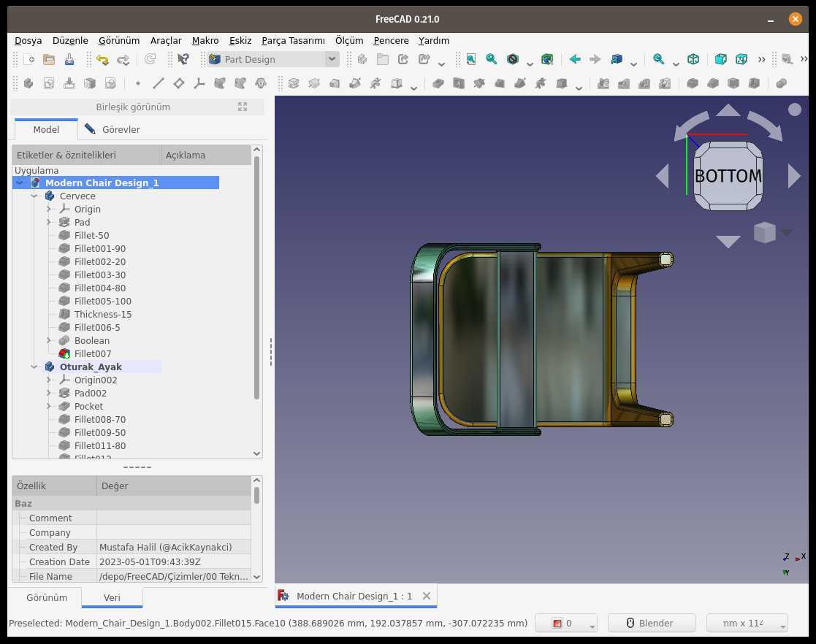Click the BOTTOM face of navigation cube

(728, 177)
